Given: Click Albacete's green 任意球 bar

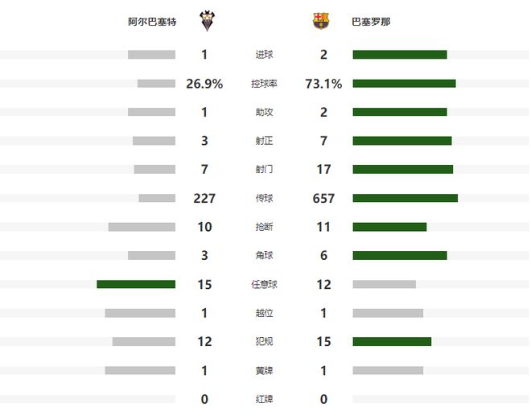Looking at the screenshot, I should click(136, 284).
